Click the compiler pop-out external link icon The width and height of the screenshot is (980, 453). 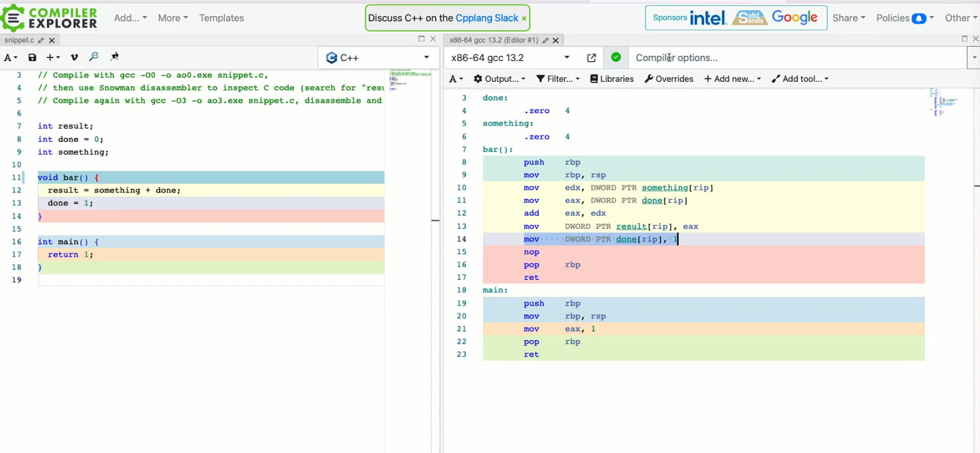pos(591,58)
